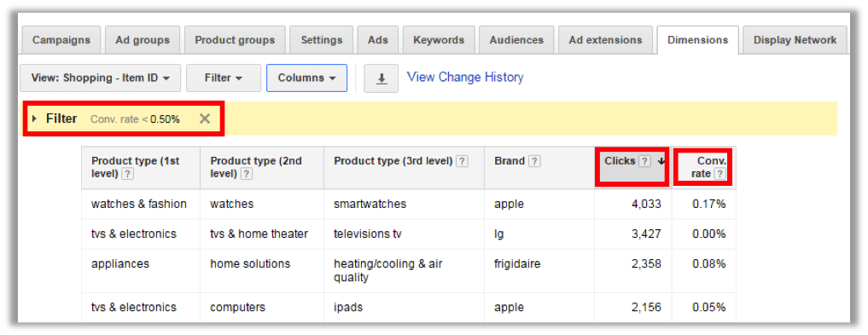Click the Conv. rate < 0.50% filter text
Viewport: 868px width, 335px height.
coord(135,118)
